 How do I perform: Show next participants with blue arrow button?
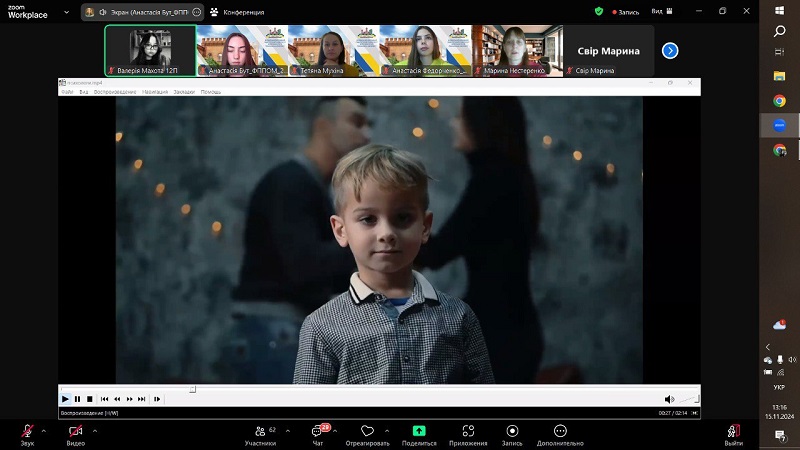pos(670,51)
